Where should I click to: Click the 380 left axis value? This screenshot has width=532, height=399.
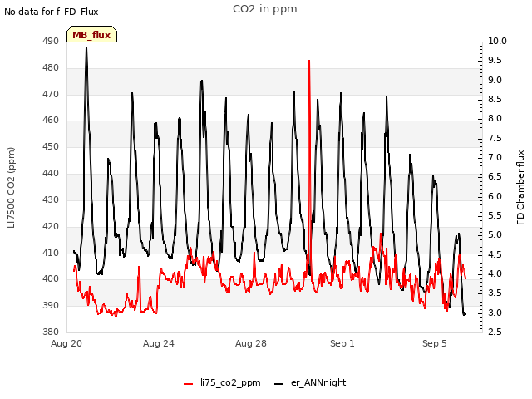click(51, 332)
